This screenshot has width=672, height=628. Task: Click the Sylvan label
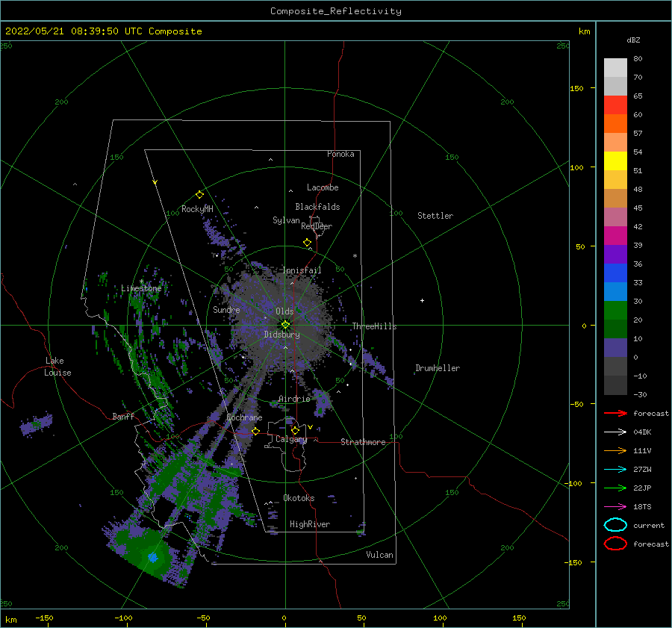point(286,220)
